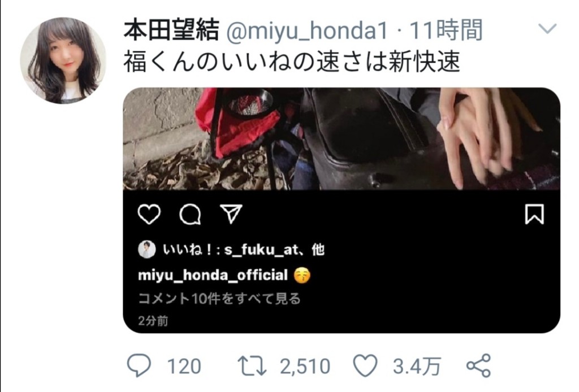579x392 pixels.
Task: View all comments via コメント10件をすべて見る
Action: coord(219,298)
